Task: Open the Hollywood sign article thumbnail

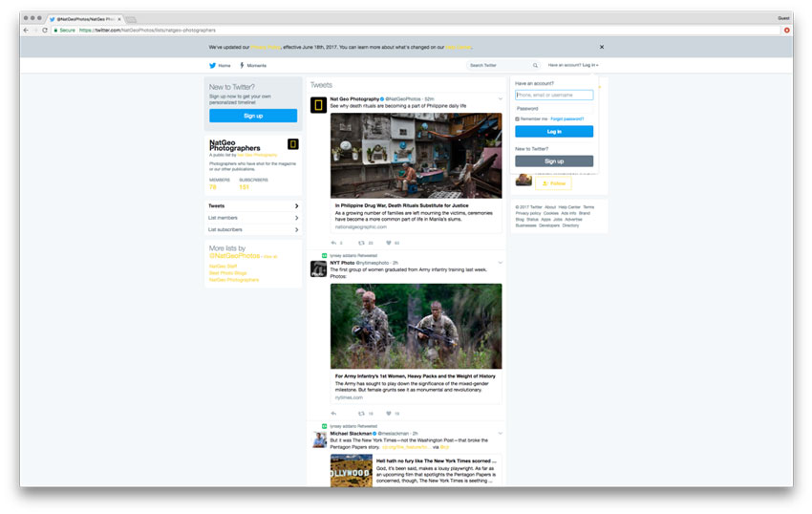Action: (352, 470)
